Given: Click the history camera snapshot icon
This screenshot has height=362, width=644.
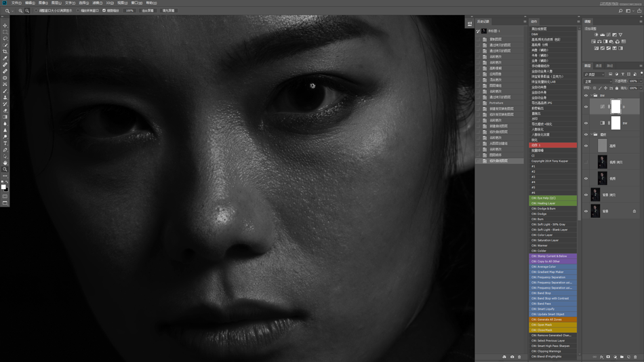Looking at the screenshot, I should pyautogui.click(x=512, y=357).
